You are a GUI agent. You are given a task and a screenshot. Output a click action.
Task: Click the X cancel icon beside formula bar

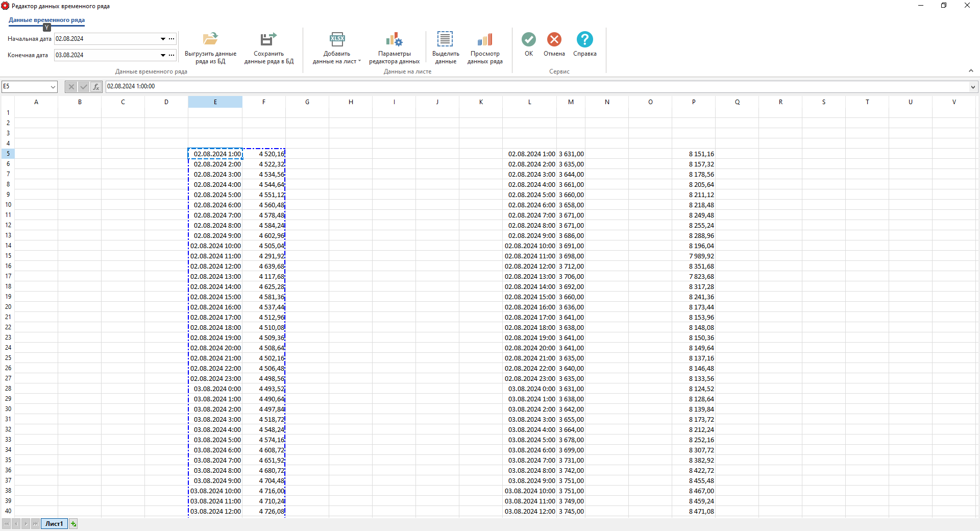coord(71,87)
